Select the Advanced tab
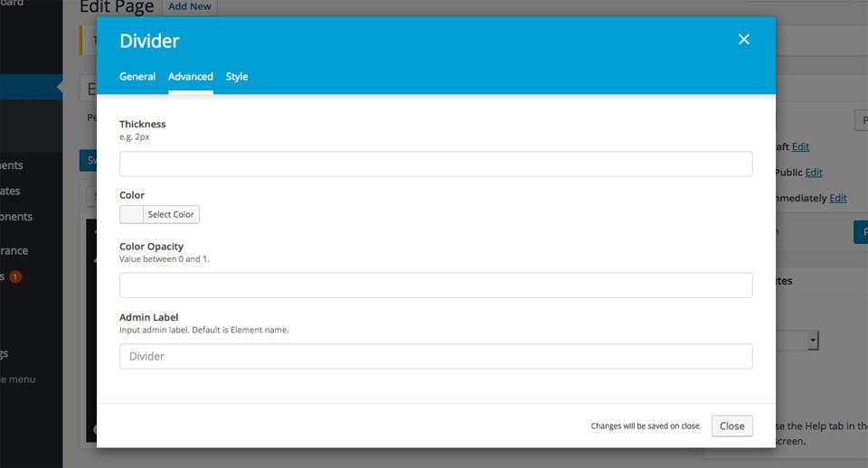Screen dimensions: 868x468 tap(191, 76)
